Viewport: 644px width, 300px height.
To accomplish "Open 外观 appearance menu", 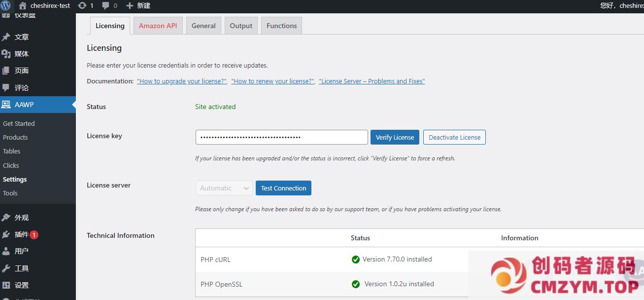I will 21,218.
